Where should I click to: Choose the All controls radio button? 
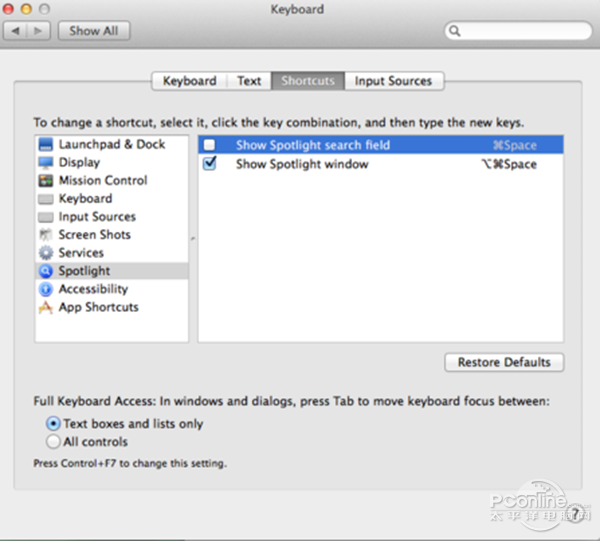click(54, 441)
